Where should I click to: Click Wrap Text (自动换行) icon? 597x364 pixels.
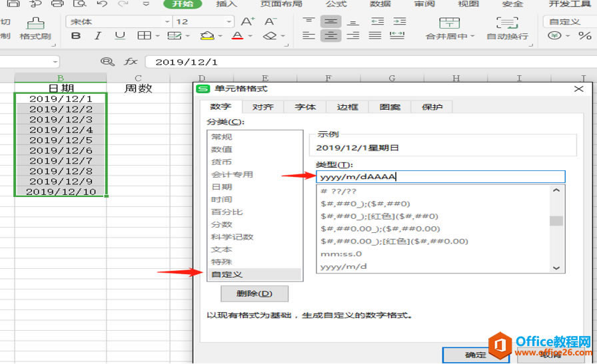point(507,23)
